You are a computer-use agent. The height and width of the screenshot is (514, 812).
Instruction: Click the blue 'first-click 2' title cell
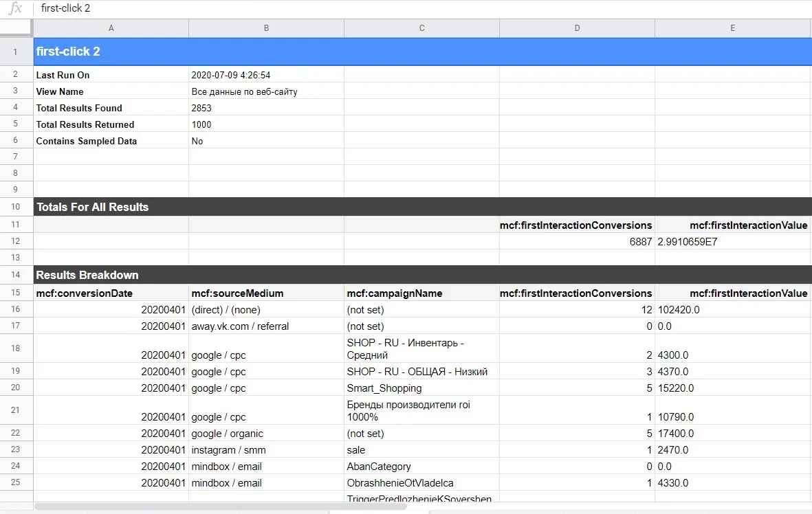point(423,52)
